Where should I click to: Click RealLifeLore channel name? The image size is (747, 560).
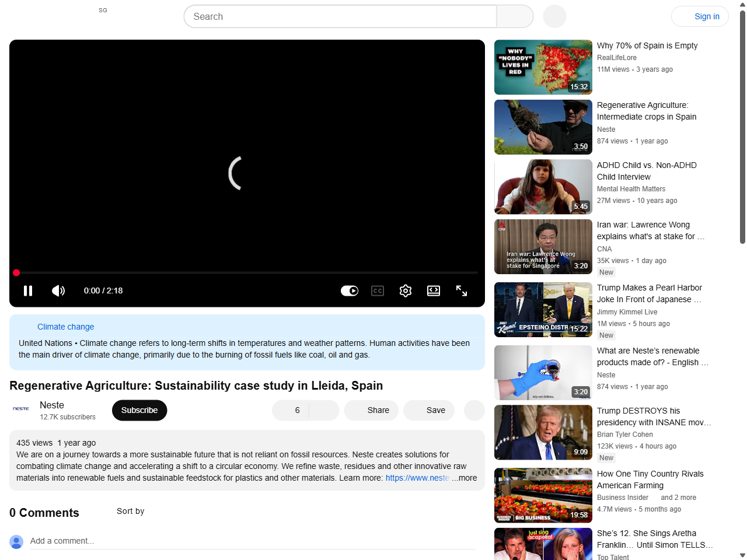617,58
